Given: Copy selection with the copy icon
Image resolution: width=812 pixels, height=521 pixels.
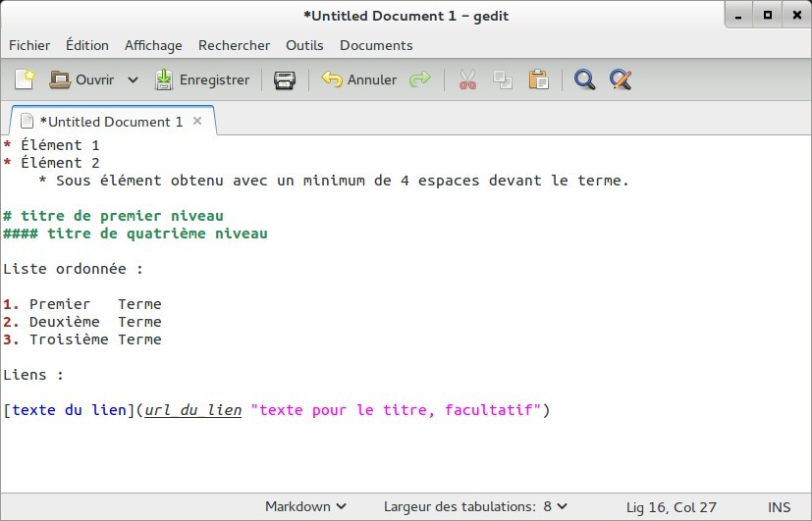Looking at the screenshot, I should click(503, 79).
